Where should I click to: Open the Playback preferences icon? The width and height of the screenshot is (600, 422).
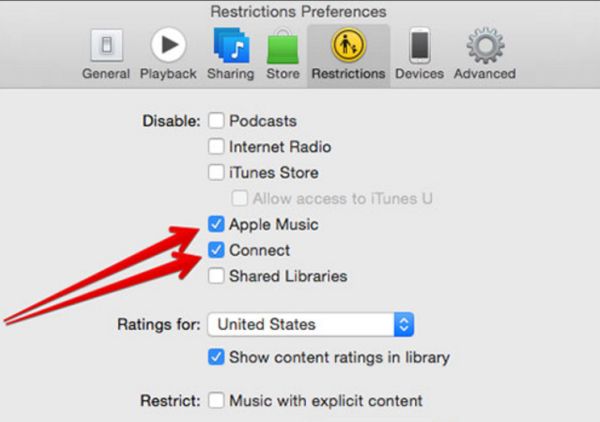[x=168, y=45]
